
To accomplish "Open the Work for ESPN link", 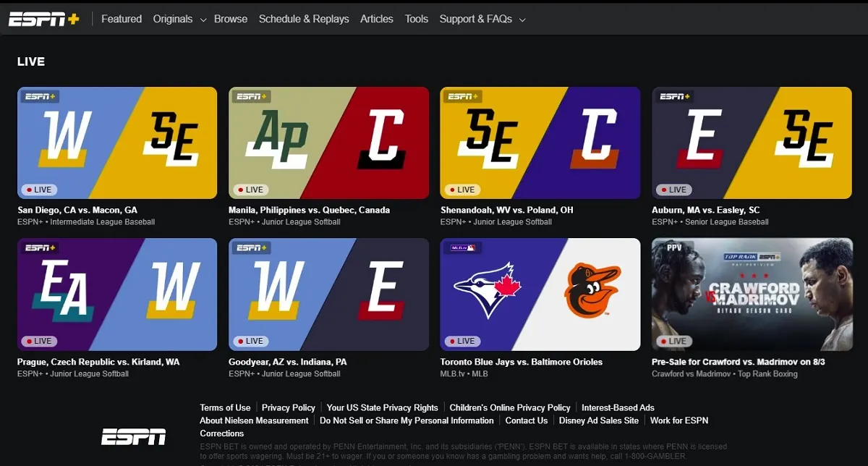I will [x=679, y=420].
